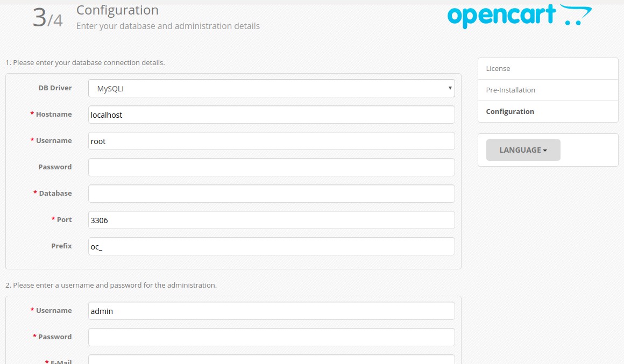Click the Prefix field containing oc_
This screenshot has width=624, height=364.
pos(271,246)
